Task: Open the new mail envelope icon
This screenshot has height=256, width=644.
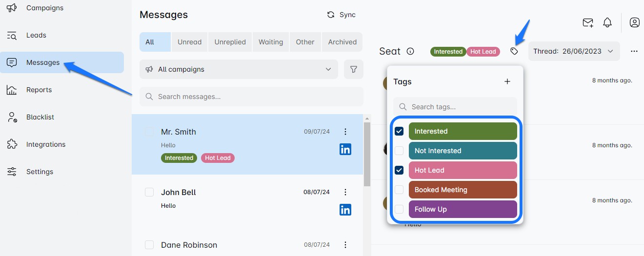Action: click(x=588, y=22)
